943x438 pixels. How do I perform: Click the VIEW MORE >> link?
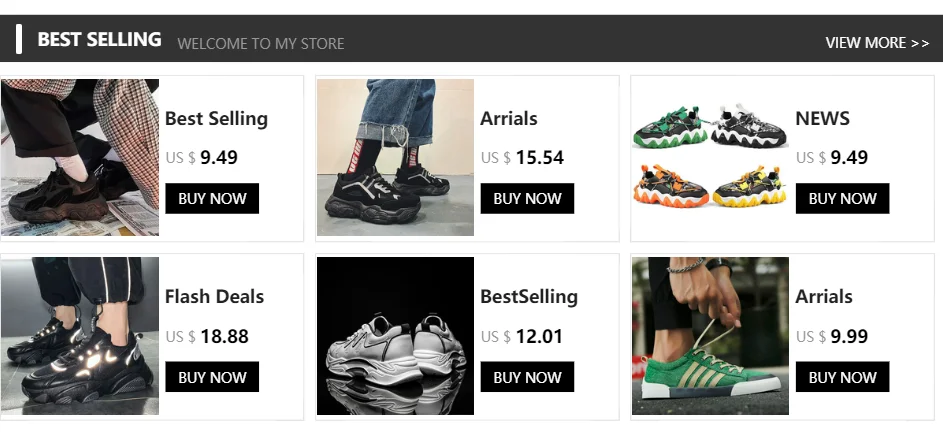(x=877, y=43)
